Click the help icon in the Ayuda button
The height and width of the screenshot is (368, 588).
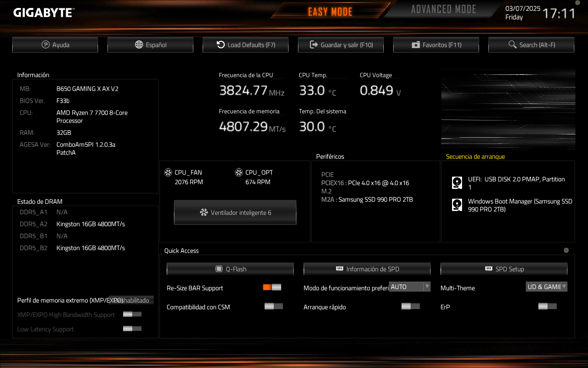click(45, 45)
